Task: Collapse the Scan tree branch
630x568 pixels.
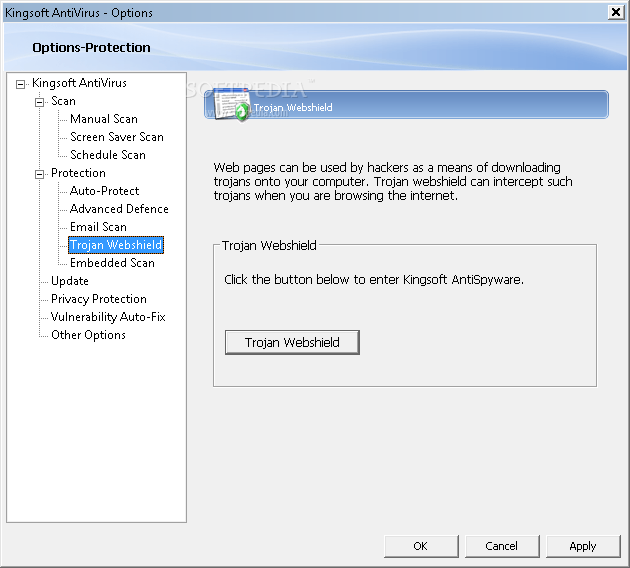Action: click(x=39, y=102)
